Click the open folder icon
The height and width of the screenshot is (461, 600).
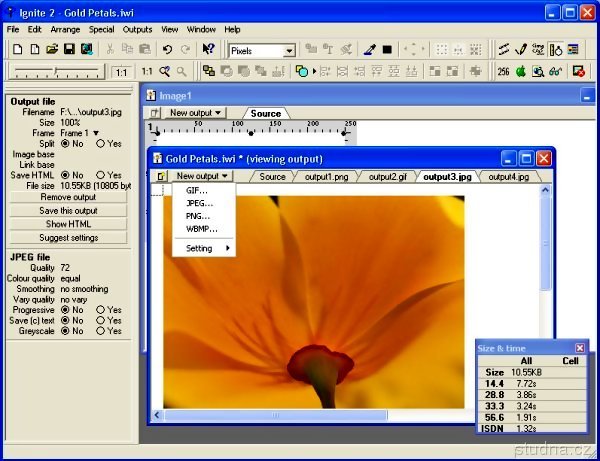(x=51, y=49)
